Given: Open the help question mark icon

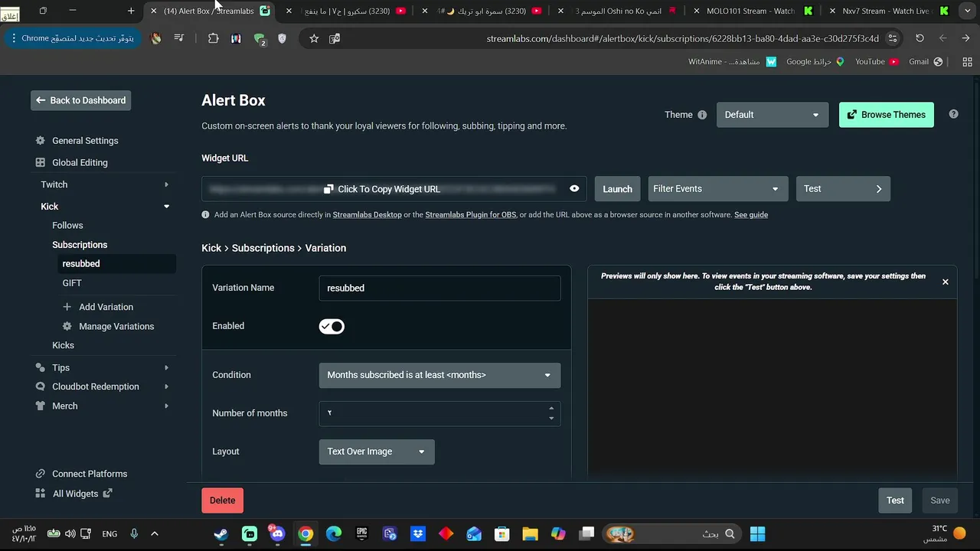Looking at the screenshot, I should 953,114.
